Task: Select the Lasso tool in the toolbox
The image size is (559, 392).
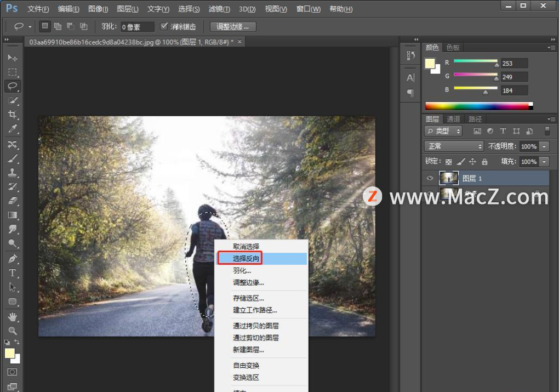Action: (13, 86)
